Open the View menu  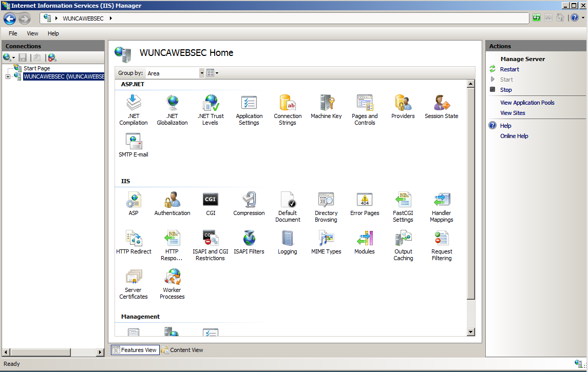point(33,33)
